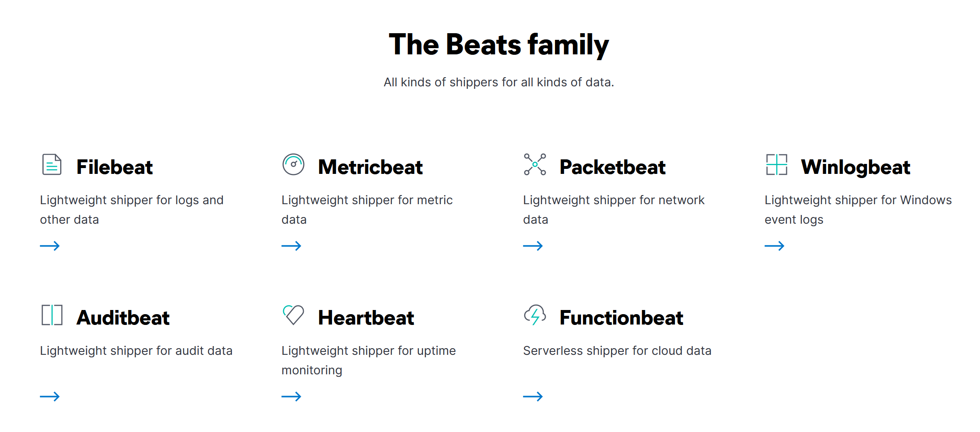Follow the blue arrow under Auditbeat

point(50,397)
